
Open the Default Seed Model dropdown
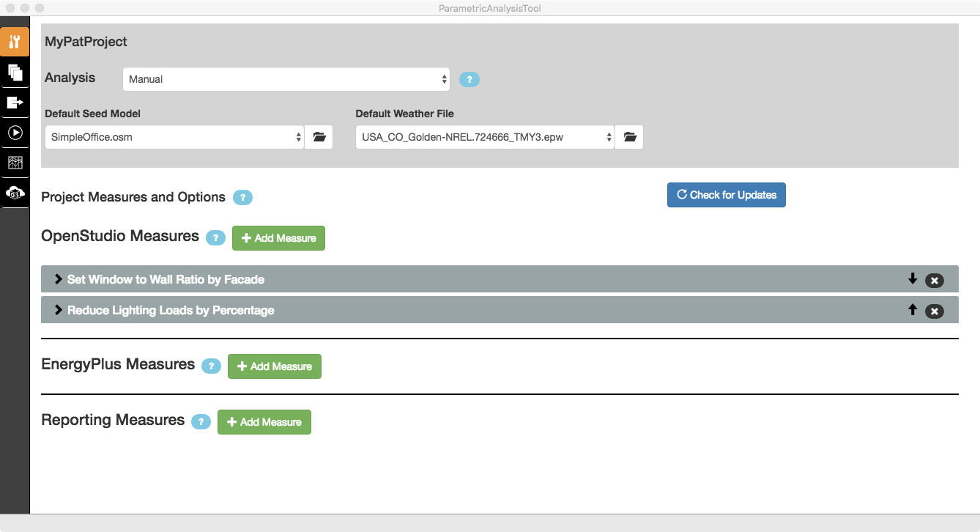click(x=174, y=136)
